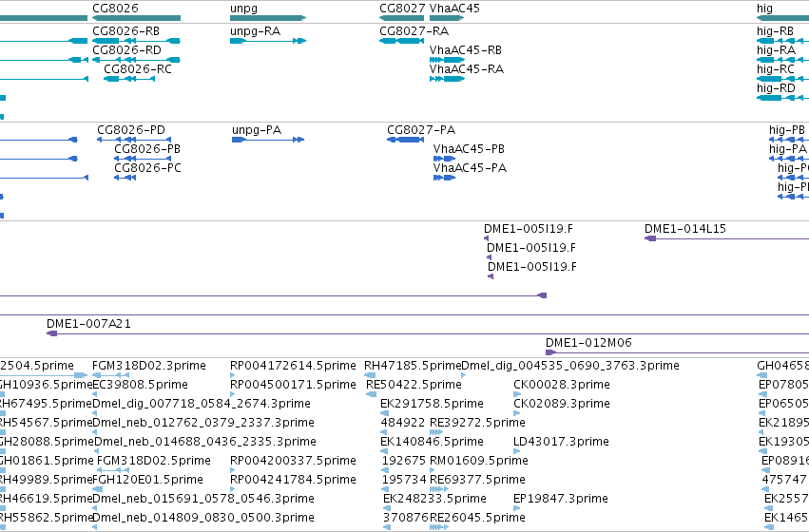Click transcript label VhaAC45-RA
This screenshot has height=532, width=809.
click(467, 69)
